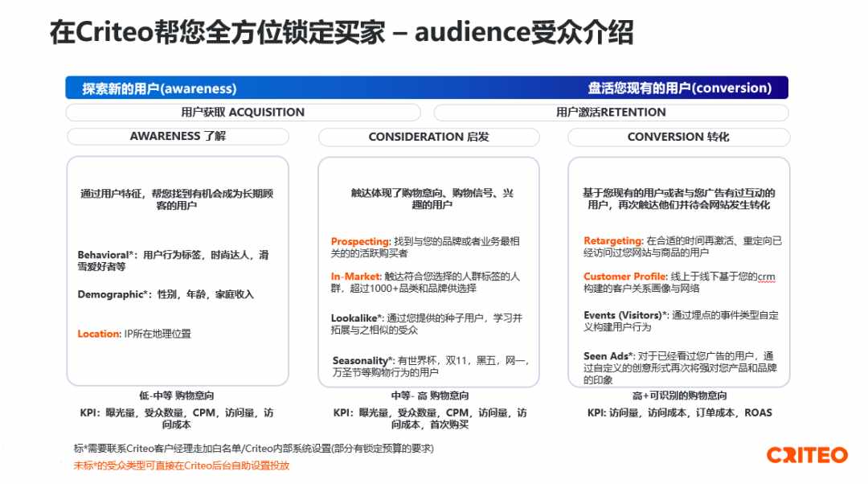This screenshot has width=868, height=484.
Task: Select the KPI line ending with "首次购买"
Action: [430, 419]
